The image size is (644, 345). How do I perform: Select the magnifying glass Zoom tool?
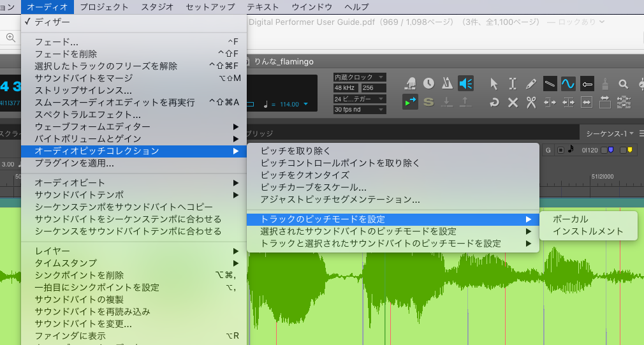click(624, 84)
